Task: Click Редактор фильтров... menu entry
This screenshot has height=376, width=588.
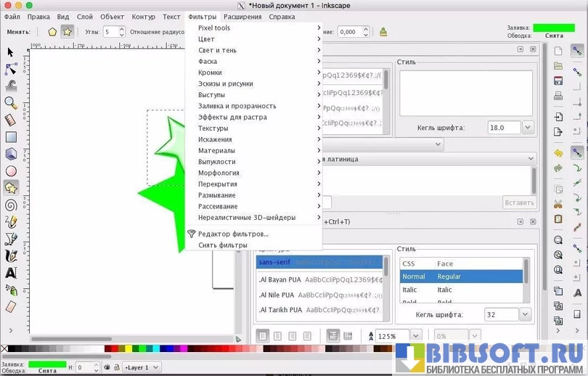Action: click(233, 234)
